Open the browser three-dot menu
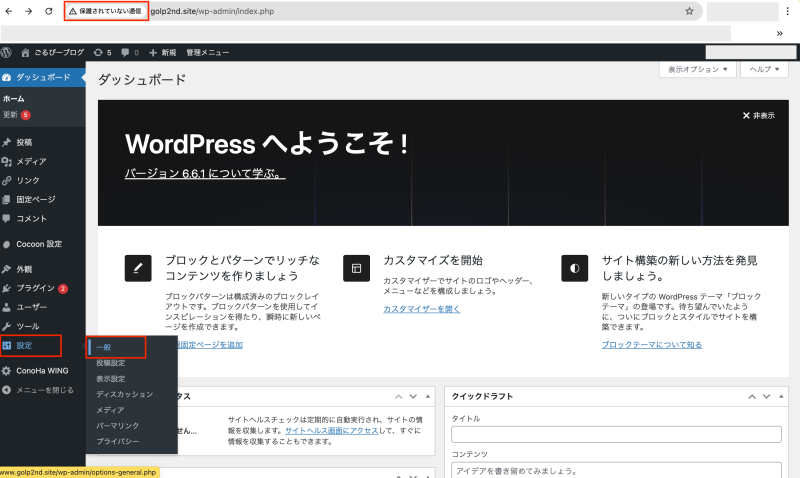Image resolution: width=800 pixels, height=478 pixels. pos(787,11)
